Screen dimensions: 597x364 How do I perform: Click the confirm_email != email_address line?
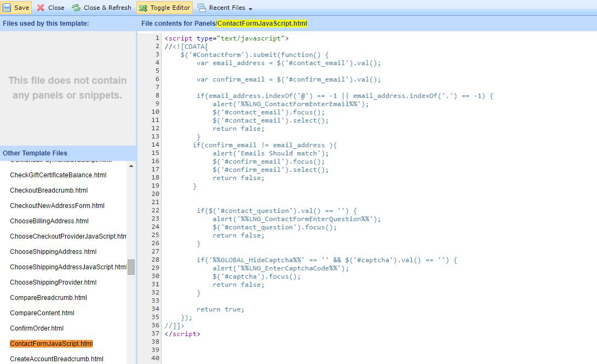point(265,145)
